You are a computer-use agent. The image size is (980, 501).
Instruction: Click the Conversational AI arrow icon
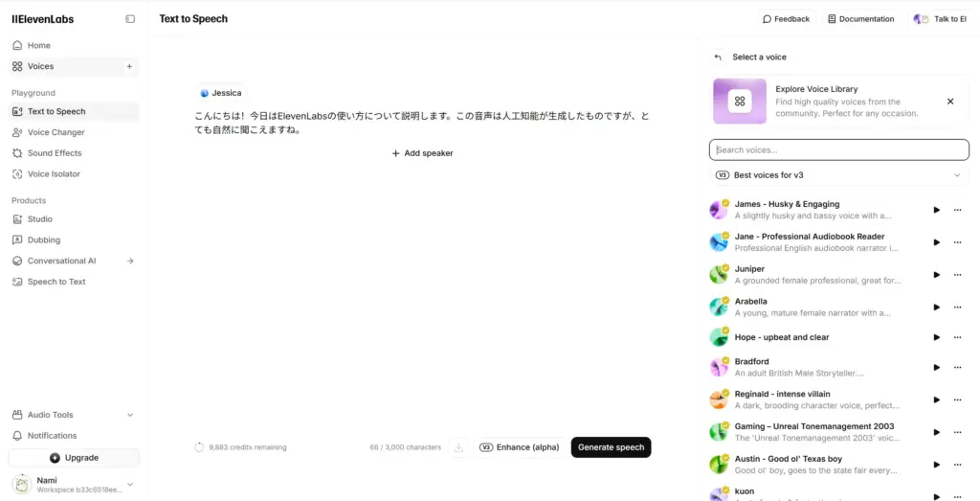click(130, 261)
